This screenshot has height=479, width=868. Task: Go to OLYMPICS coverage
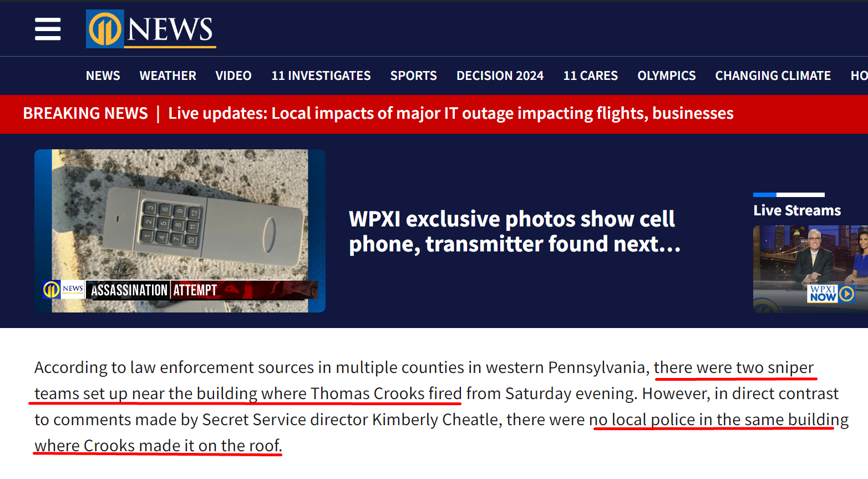pyautogui.click(x=667, y=75)
